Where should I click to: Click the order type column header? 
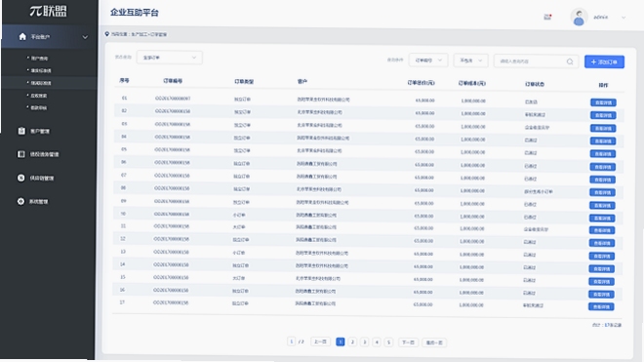[244, 82]
